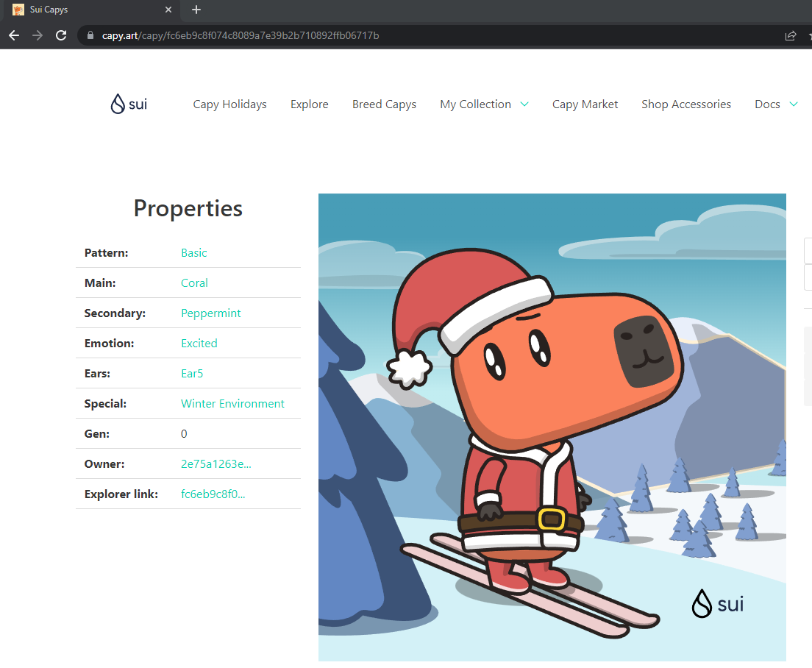The height and width of the screenshot is (668, 812).
Task: Click the Excited emotion link
Action: 199,344
